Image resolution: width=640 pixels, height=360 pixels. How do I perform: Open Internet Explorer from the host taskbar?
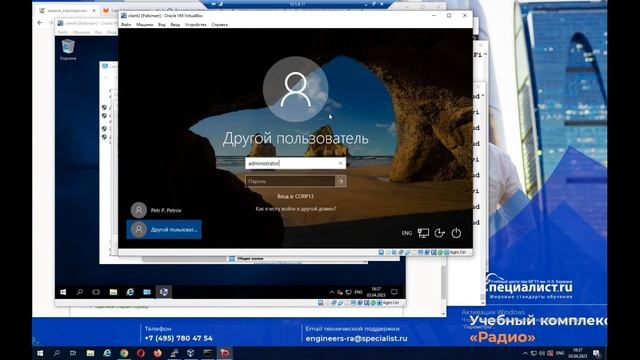coord(107,353)
